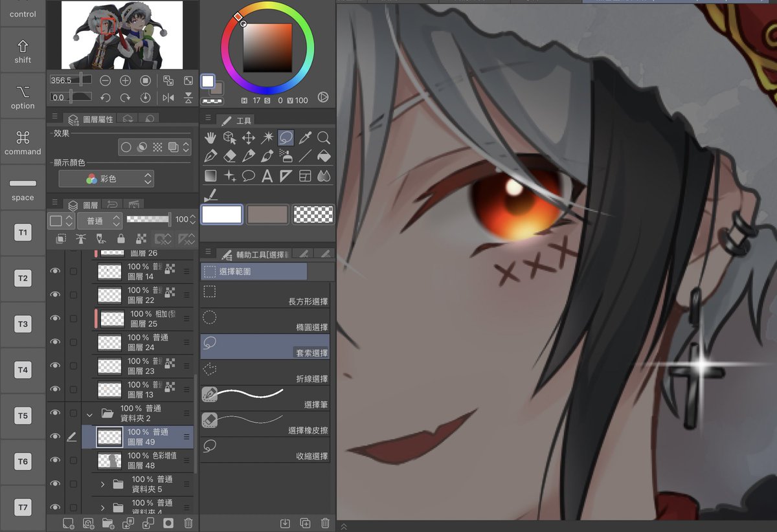Select the Figure straight line tool

[305, 156]
